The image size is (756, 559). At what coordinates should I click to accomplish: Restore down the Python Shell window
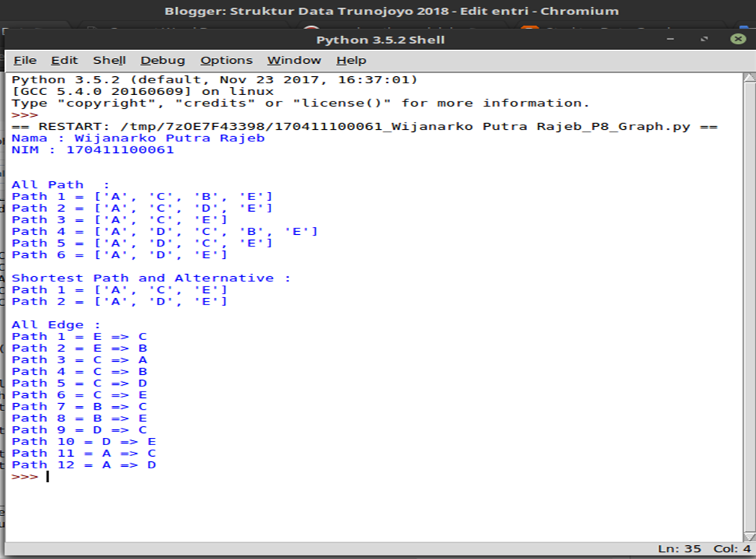[x=702, y=41]
